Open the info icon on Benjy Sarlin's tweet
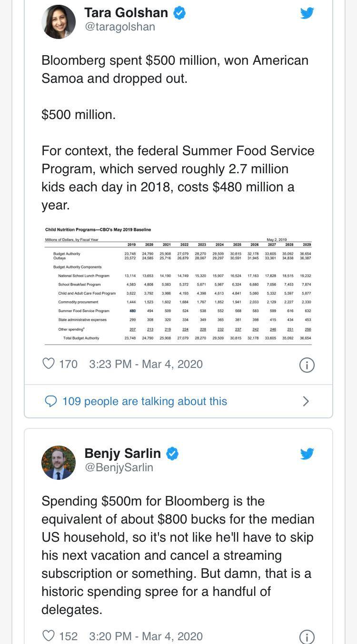 coord(307,637)
